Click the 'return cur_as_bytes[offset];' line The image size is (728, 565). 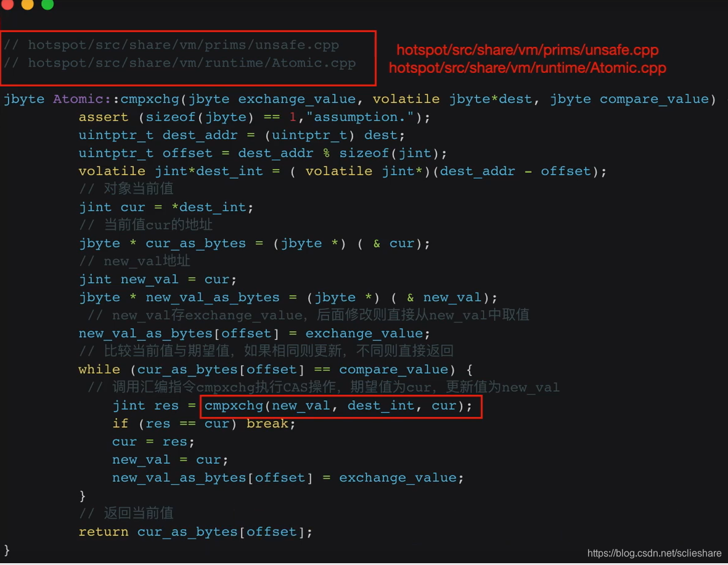[195, 532]
